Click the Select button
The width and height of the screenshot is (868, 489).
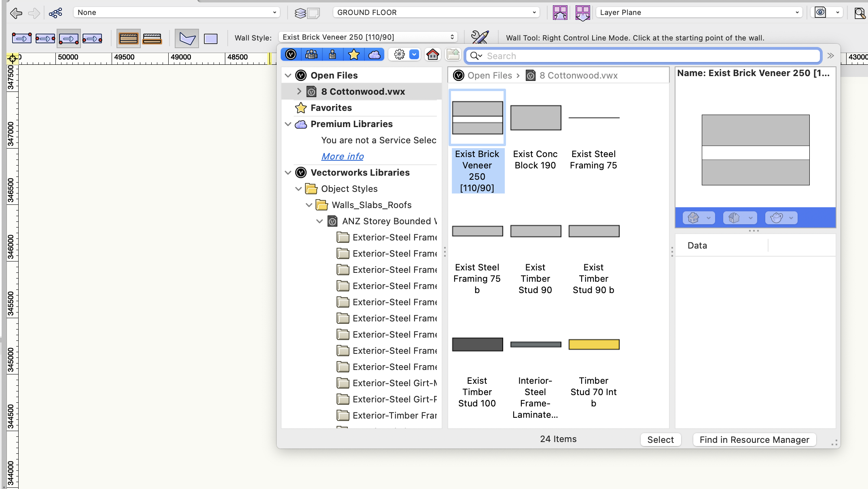pyautogui.click(x=660, y=440)
